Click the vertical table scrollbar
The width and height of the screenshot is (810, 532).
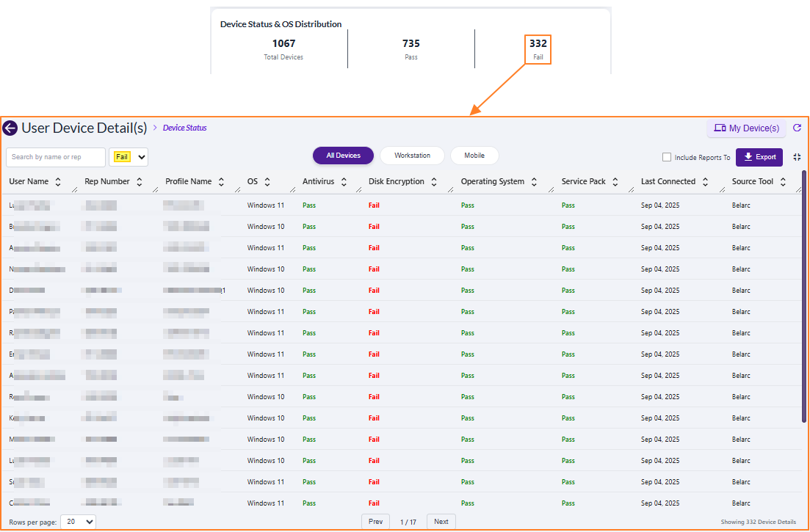click(803, 294)
